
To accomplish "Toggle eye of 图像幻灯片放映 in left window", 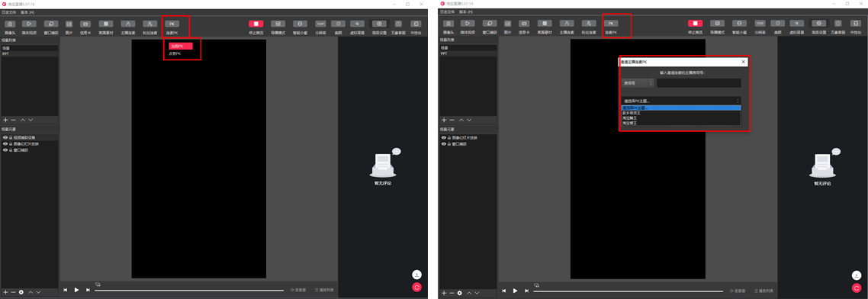I will pyautogui.click(x=5, y=143).
